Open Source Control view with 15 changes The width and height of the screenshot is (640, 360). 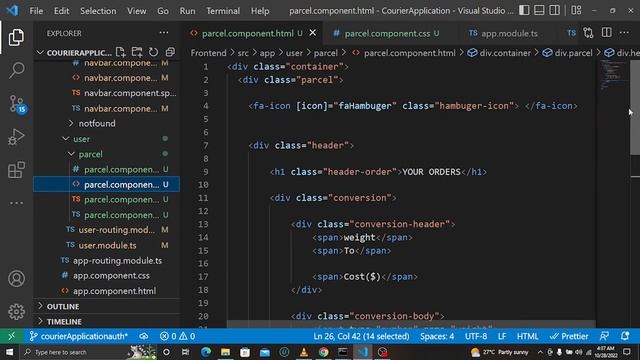pyautogui.click(x=17, y=104)
